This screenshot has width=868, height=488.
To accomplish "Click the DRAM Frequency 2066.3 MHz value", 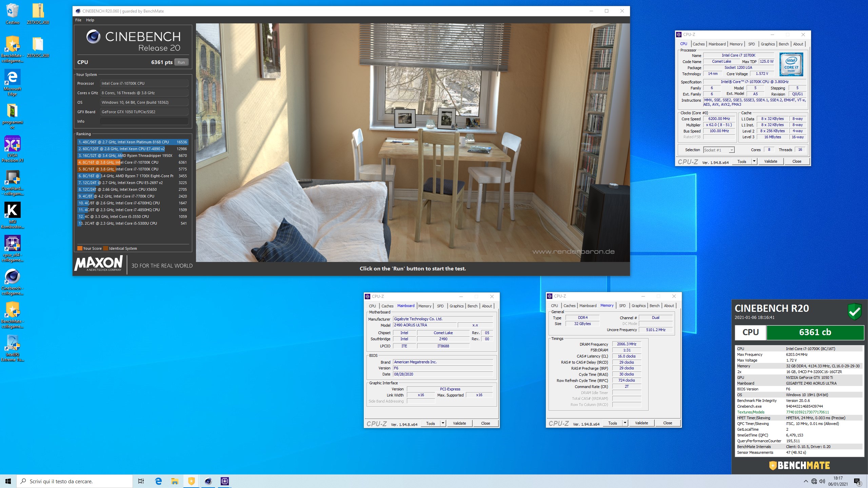I will point(627,344).
